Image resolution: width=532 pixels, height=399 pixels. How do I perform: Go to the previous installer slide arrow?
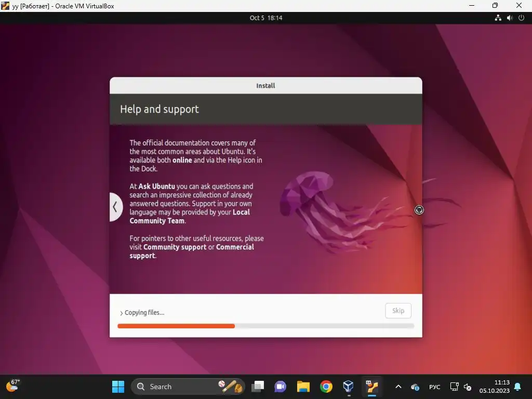115,207
